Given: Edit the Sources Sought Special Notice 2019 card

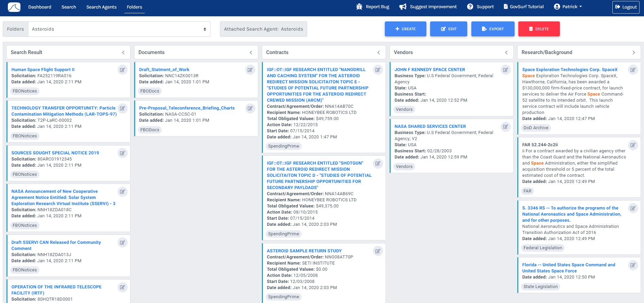Looking at the screenshot, I should tap(122, 153).
